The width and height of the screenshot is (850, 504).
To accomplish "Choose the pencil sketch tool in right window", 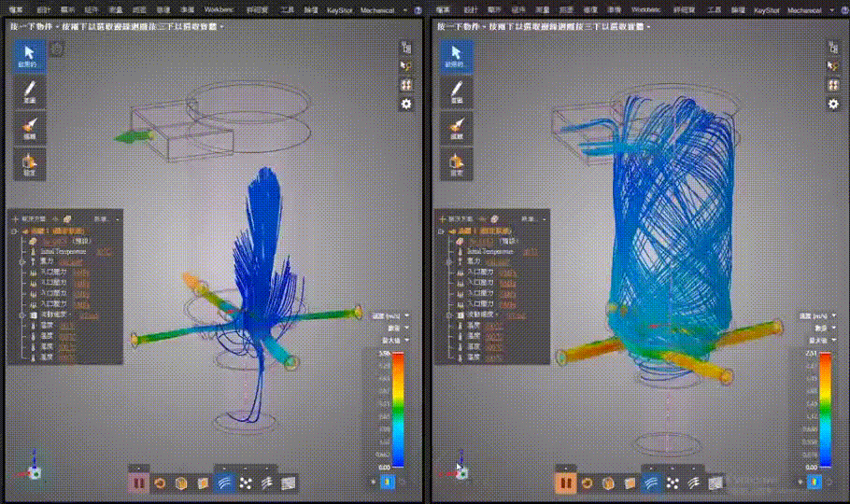I will pyautogui.click(x=456, y=91).
